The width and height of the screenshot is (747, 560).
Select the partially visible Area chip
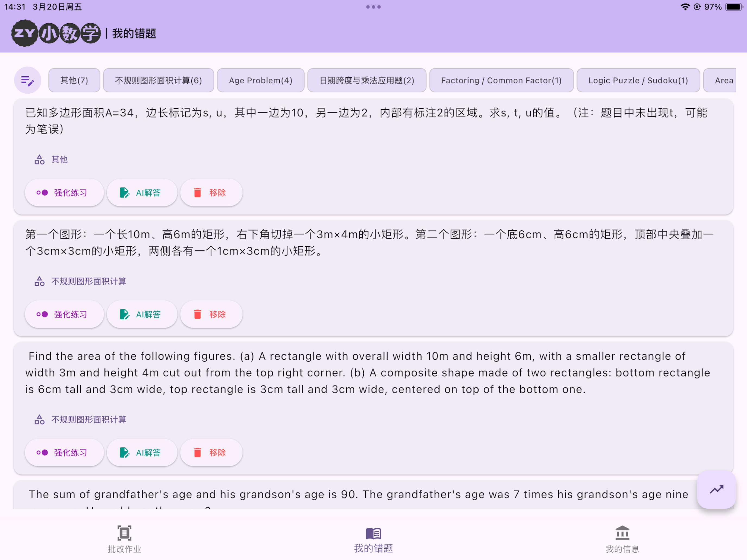point(720,80)
